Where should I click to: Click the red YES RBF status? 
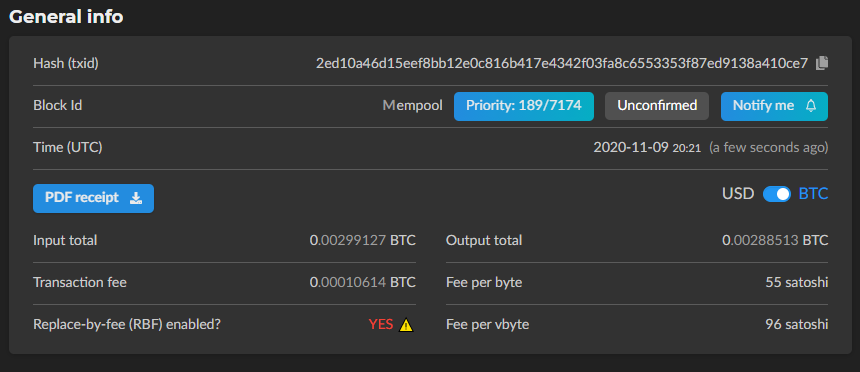coord(381,324)
